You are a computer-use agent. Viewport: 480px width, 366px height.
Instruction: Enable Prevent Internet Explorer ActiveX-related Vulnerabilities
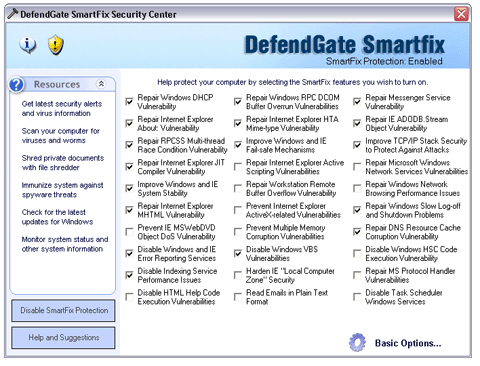[x=238, y=210]
